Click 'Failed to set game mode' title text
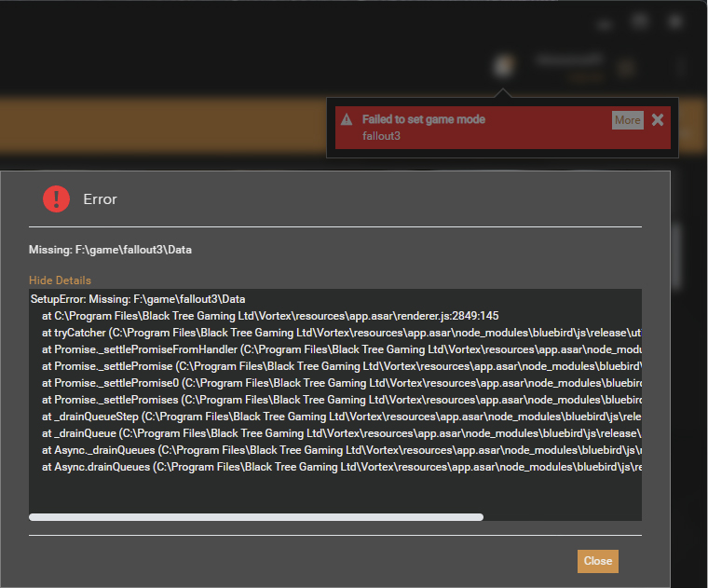The image size is (708, 588). coord(424,119)
